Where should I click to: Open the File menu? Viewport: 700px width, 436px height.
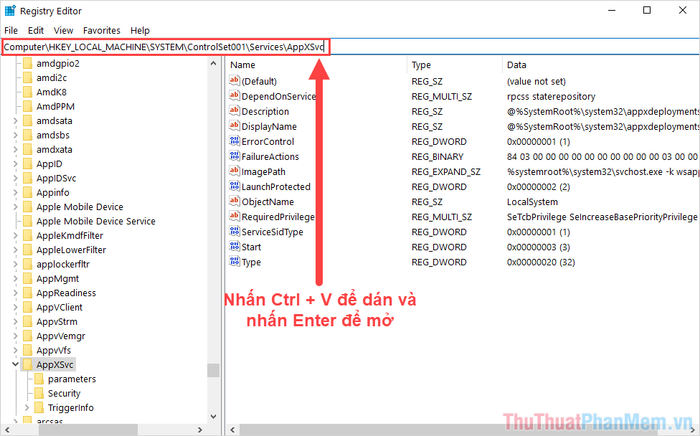[x=11, y=30]
